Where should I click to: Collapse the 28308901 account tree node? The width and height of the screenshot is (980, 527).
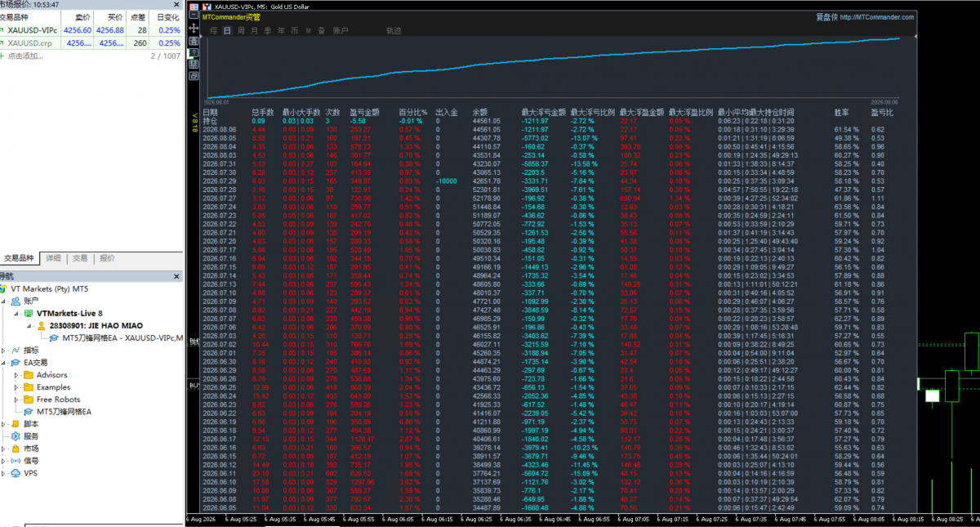tap(29, 326)
